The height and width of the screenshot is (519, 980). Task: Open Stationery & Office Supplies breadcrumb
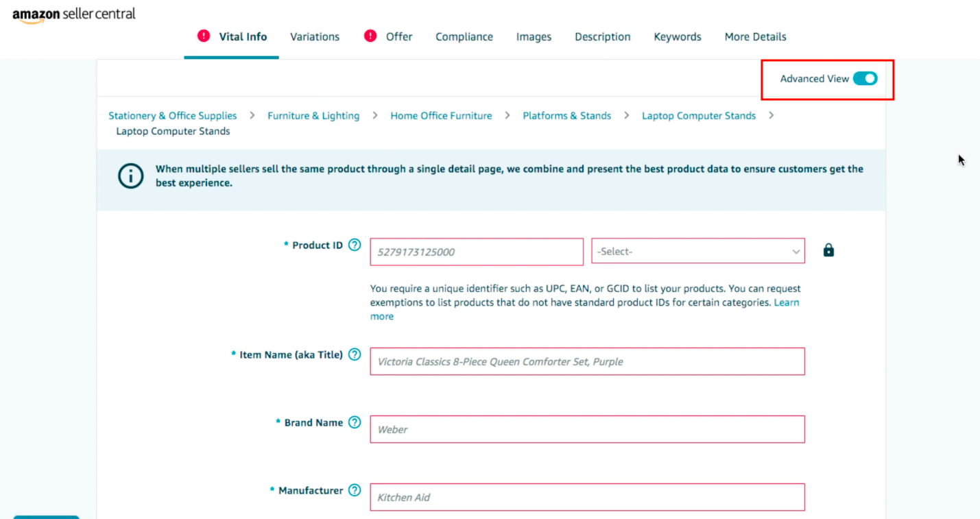click(173, 116)
